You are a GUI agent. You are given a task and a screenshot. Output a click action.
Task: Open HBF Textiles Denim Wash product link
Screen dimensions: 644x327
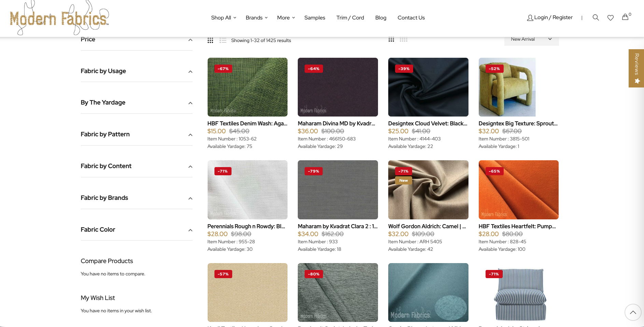click(x=247, y=123)
